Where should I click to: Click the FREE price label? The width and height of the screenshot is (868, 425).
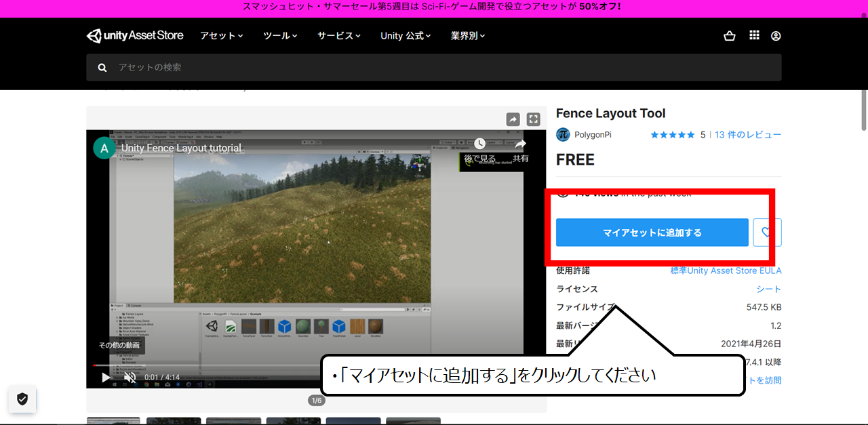click(575, 160)
